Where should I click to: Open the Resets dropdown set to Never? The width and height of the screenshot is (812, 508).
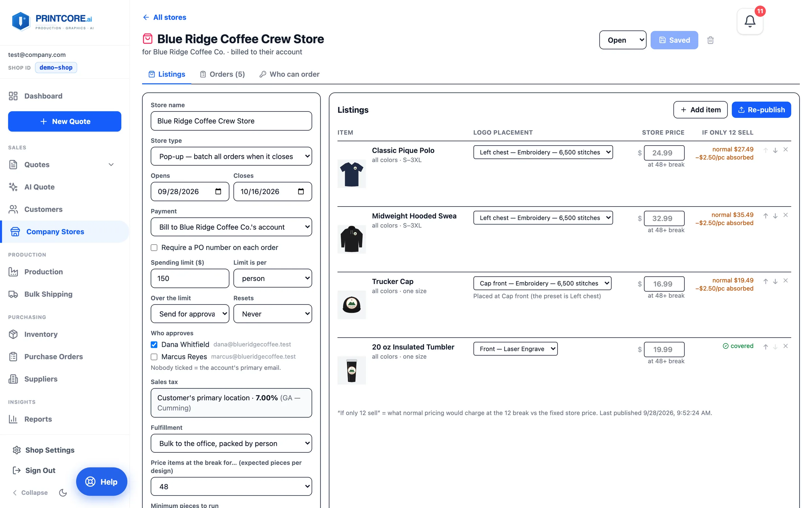(272, 314)
